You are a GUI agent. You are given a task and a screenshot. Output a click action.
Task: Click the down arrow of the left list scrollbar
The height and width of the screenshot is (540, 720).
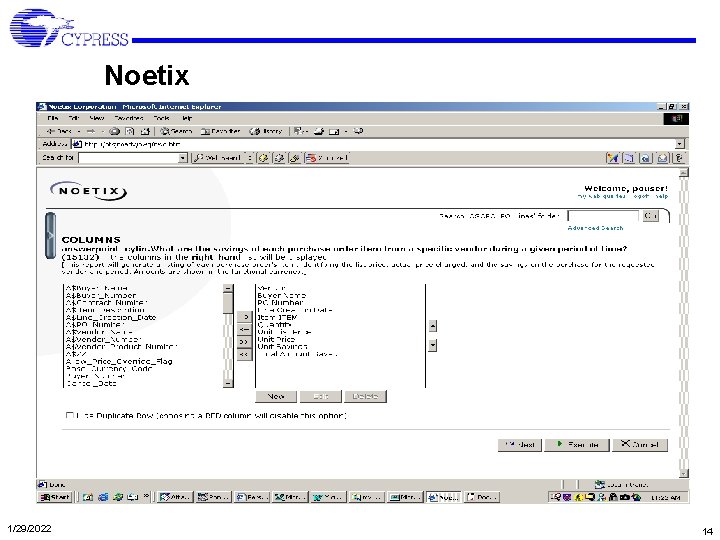(228, 383)
